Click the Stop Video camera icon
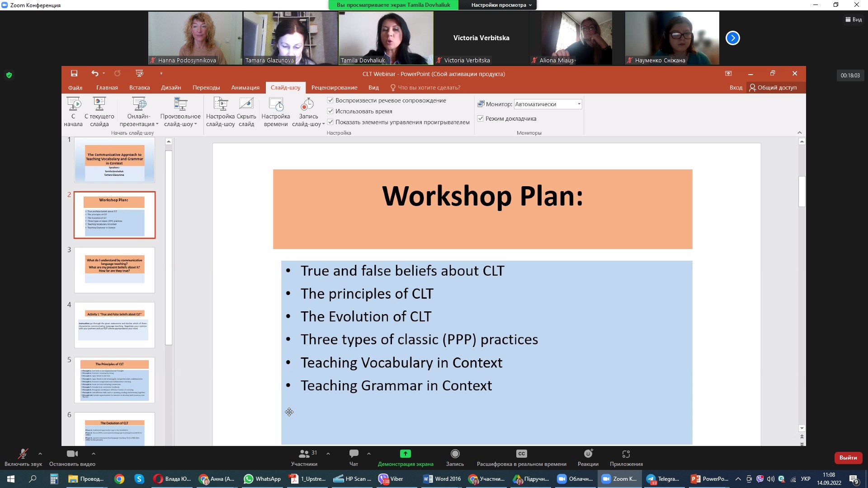868x488 pixels. 72,454
